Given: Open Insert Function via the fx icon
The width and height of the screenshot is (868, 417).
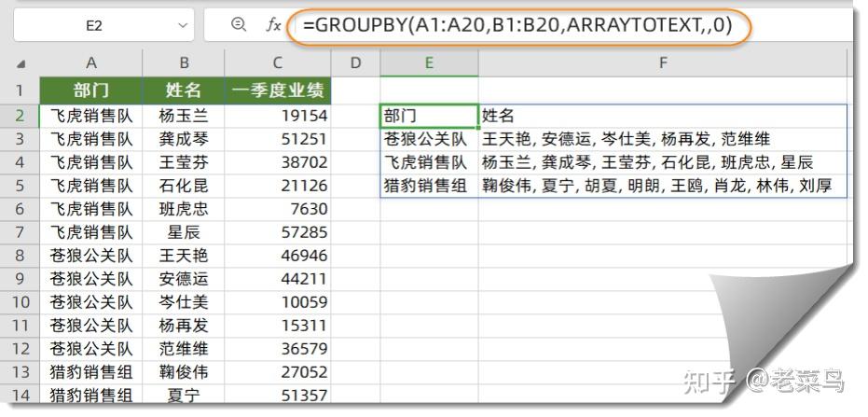Looking at the screenshot, I should click(x=273, y=25).
